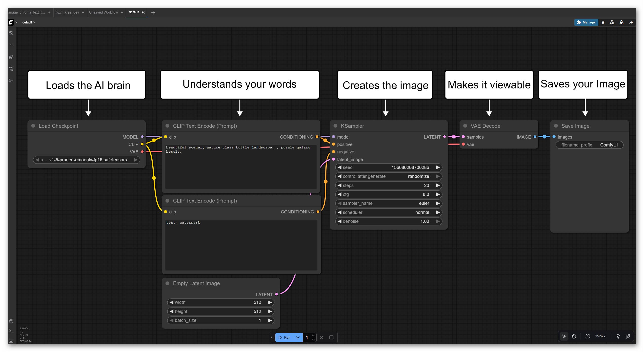Click the share arrow icon at top right
The image size is (644, 352).
pyautogui.click(x=631, y=22)
